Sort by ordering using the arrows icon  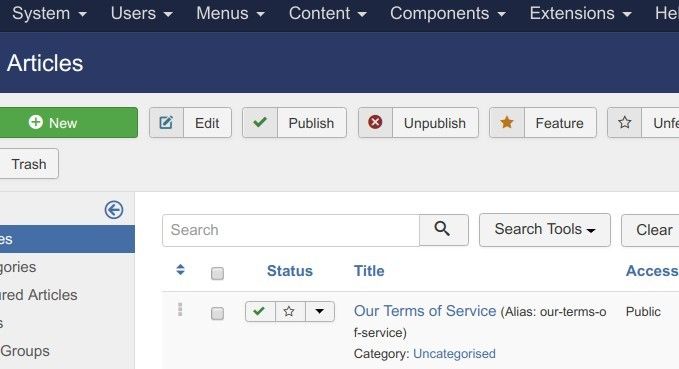[181, 270]
